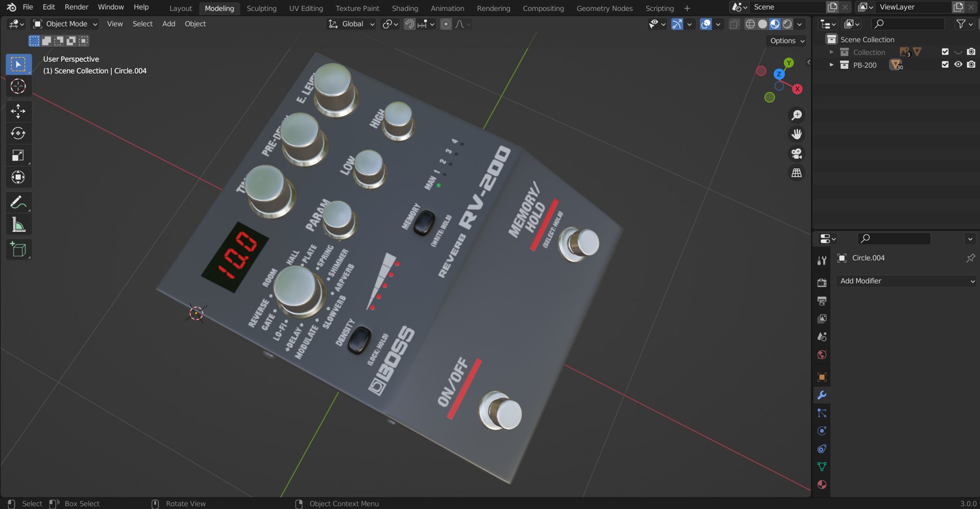The height and width of the screenshot is (509, 980).
Task: Toggle camera view icon
Action: tap(796, 154)
